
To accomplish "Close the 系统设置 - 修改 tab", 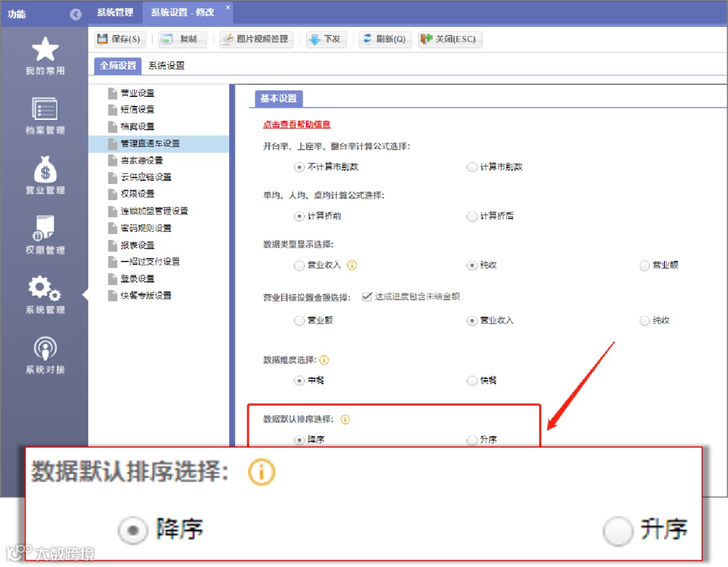I will pos(228,7).
